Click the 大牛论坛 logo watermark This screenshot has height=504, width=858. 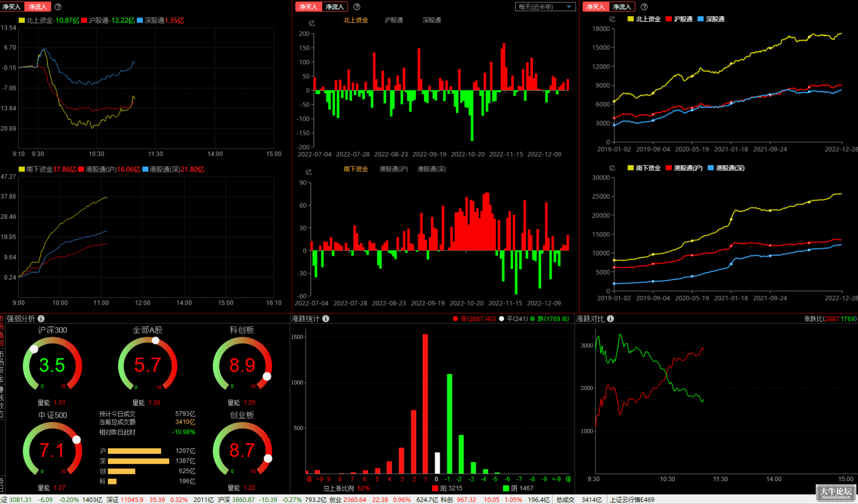pyautogui.click(x=836, y=493)
